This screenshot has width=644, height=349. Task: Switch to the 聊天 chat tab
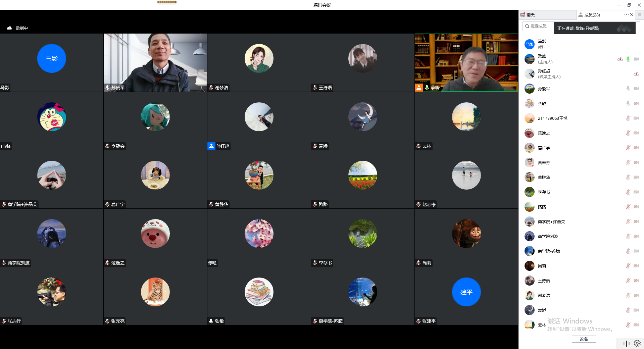[x=530, y=15]
